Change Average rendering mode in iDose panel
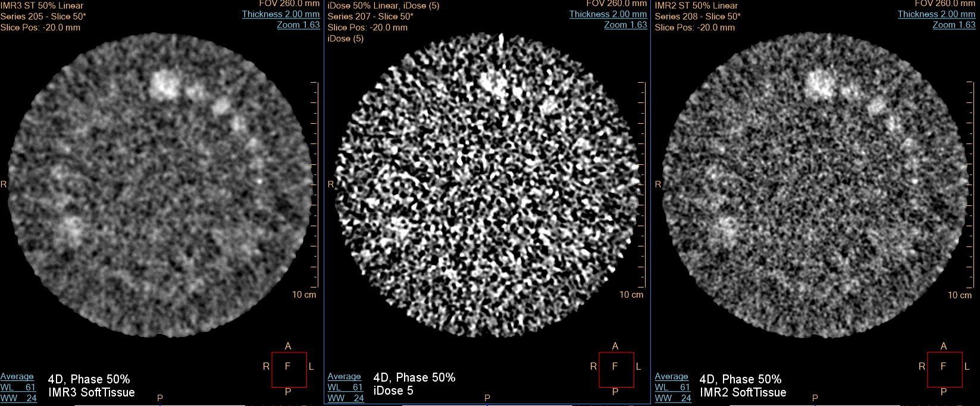 click(345, 376)
